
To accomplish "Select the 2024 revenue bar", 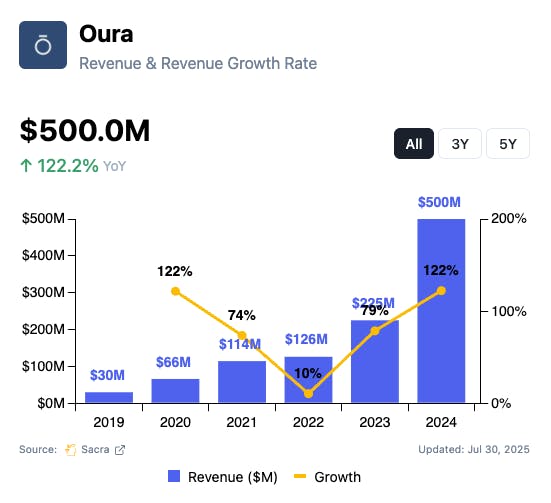I will pyautogui.click(x=441, y=311).
